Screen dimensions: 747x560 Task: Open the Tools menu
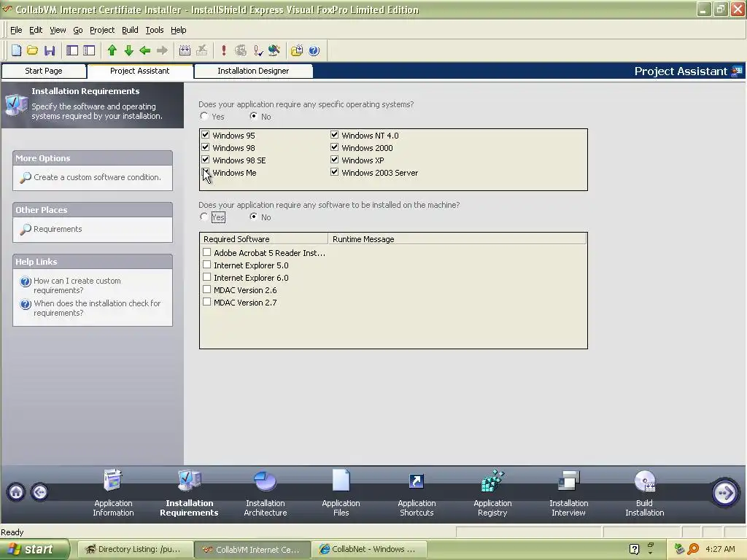(x=155, y=30)
